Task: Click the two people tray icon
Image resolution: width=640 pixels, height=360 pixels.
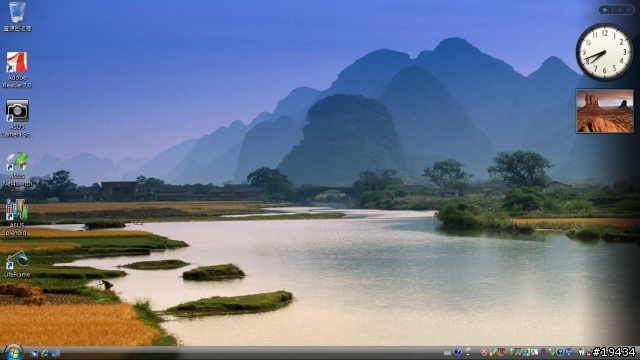Action: [582, 352]
